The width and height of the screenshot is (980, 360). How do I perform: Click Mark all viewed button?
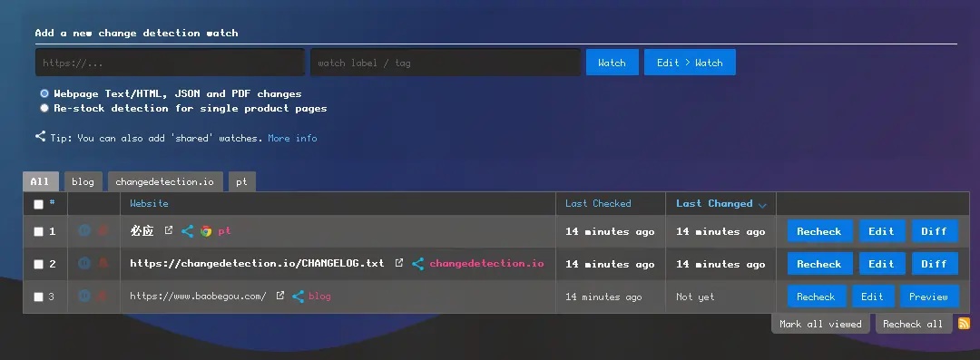(820, 324)
